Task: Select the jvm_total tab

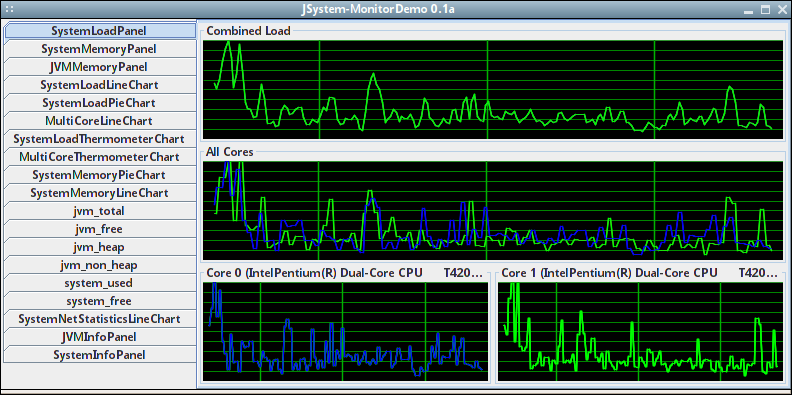Action: click(x=100, y=211)
